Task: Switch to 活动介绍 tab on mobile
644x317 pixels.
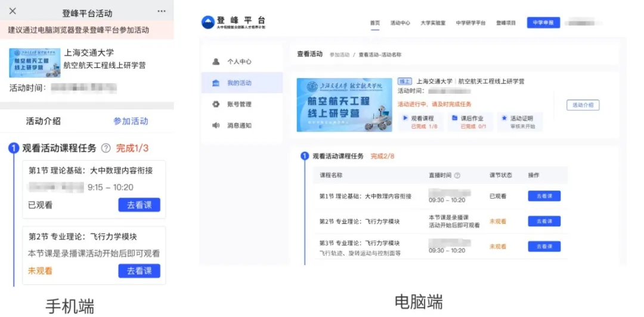Action: click(43, 121)
